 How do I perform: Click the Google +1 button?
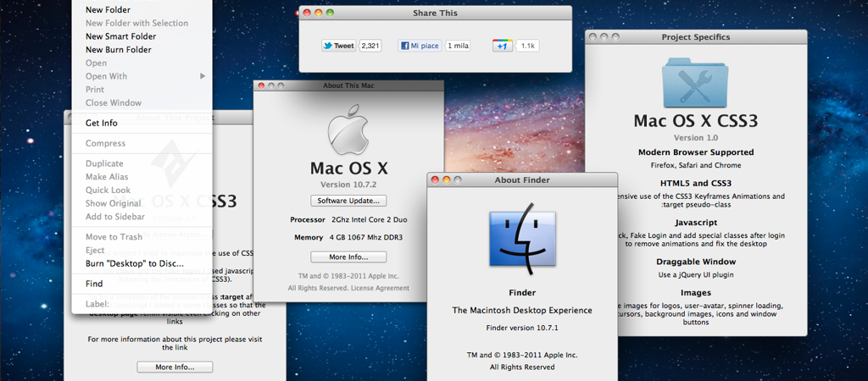tap(503, 46)
